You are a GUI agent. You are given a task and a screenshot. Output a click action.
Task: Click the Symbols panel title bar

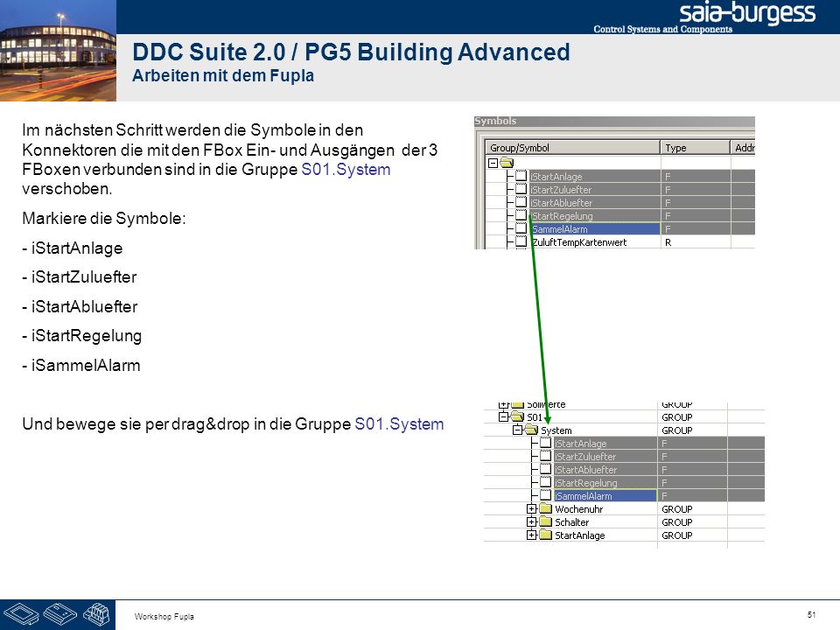pos(614,121)
